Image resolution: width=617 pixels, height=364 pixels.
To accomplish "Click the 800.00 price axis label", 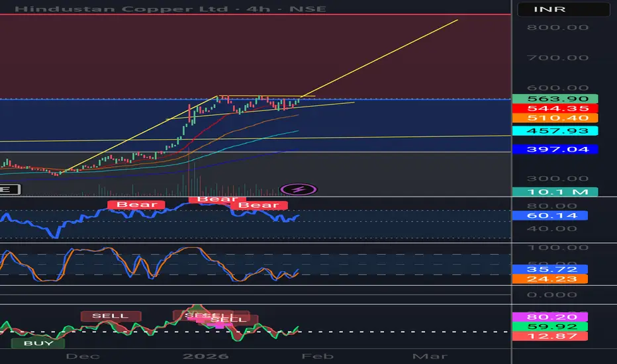I will 557,28.
